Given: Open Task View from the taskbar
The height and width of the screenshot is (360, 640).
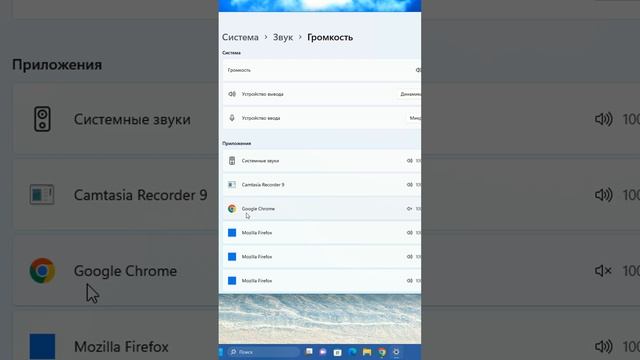Looking at the screenshot, I should tap(309, 351).
